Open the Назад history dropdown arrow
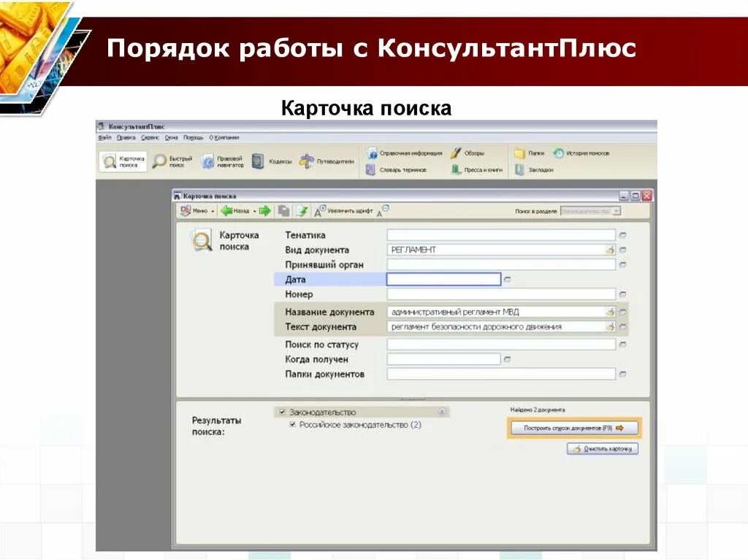 pyautogui.click(x=255, y=211)
